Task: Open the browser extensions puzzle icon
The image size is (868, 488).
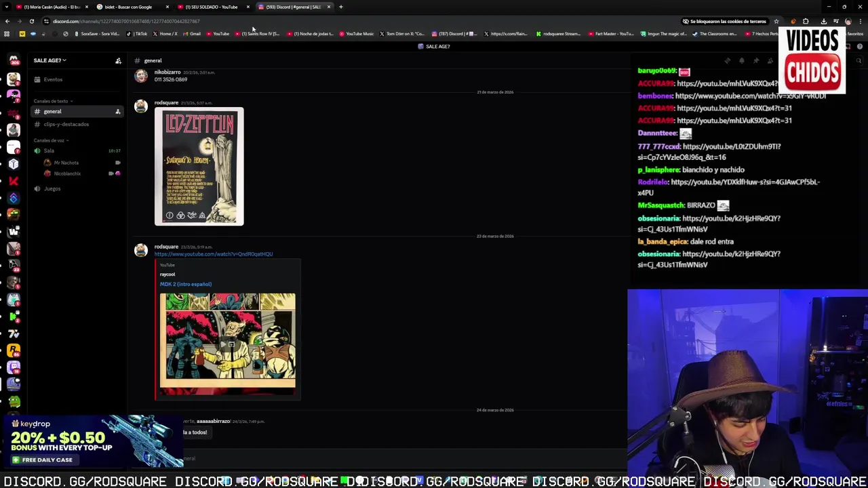Action: pos(806,21)
